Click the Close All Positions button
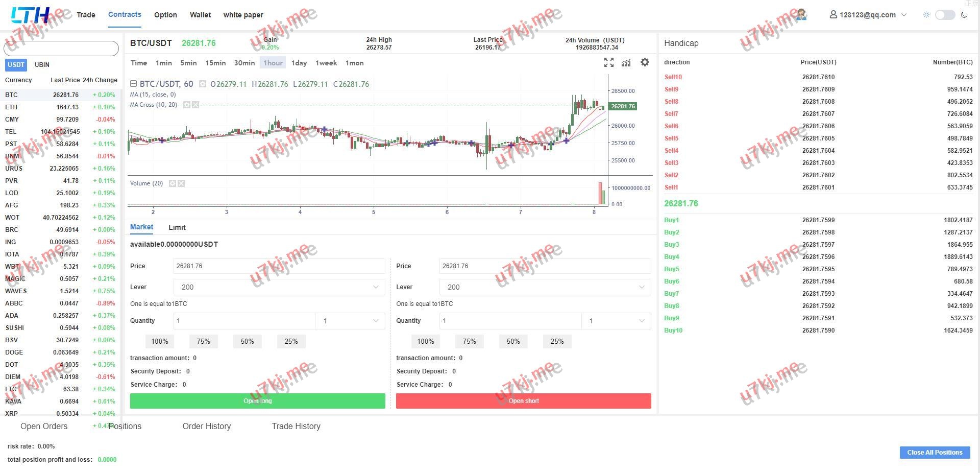 point(934,453)
